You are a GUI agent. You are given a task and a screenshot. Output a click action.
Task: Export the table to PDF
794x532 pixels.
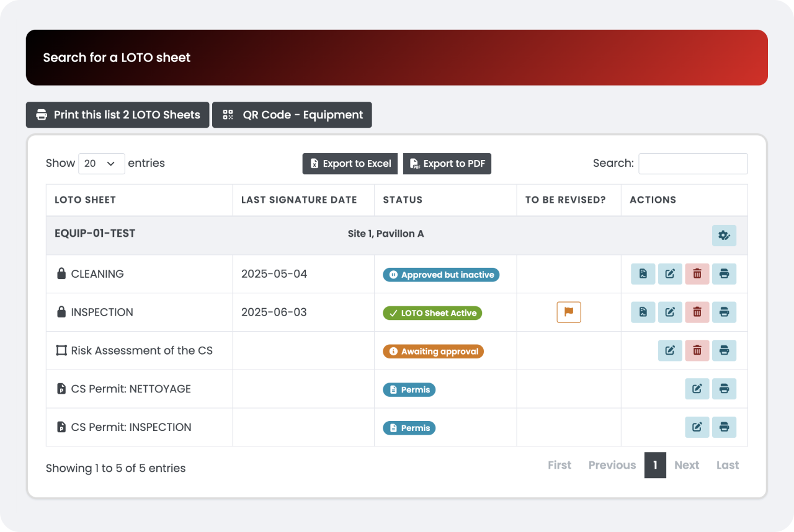(447, 164)
